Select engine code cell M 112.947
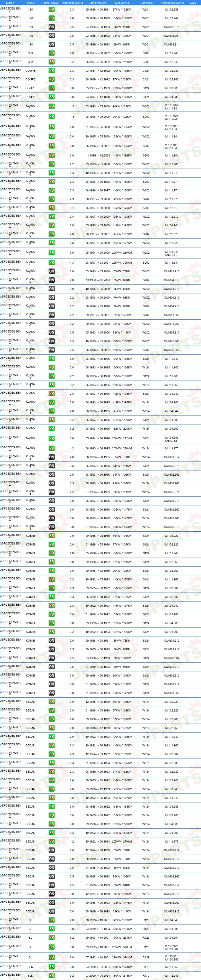 [x=172, y=975]
